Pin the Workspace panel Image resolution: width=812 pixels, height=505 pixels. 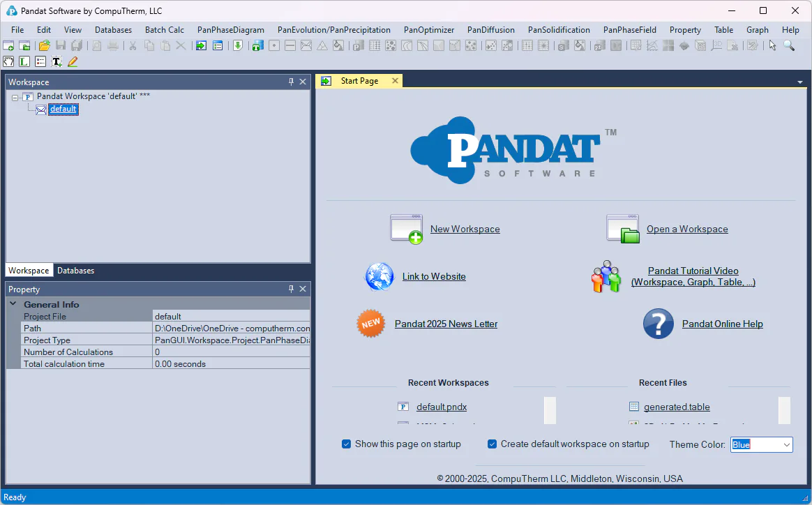pos(291,82)
